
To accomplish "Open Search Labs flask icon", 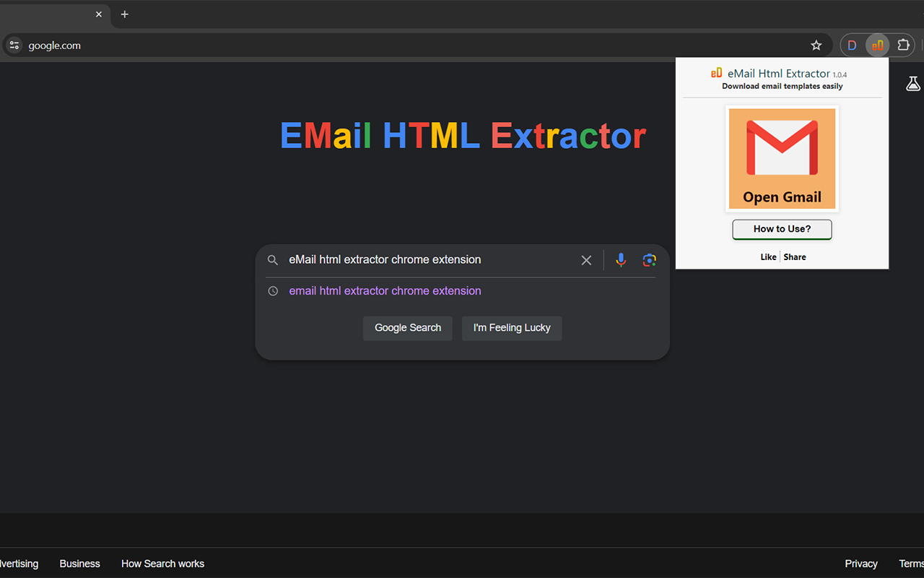I will (x=913, y=84).
